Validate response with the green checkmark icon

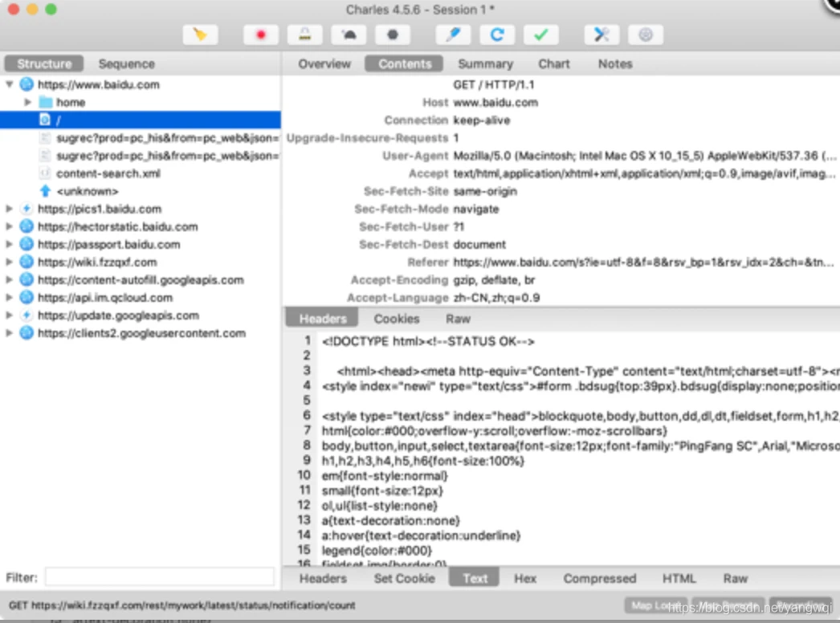[541, 35]
